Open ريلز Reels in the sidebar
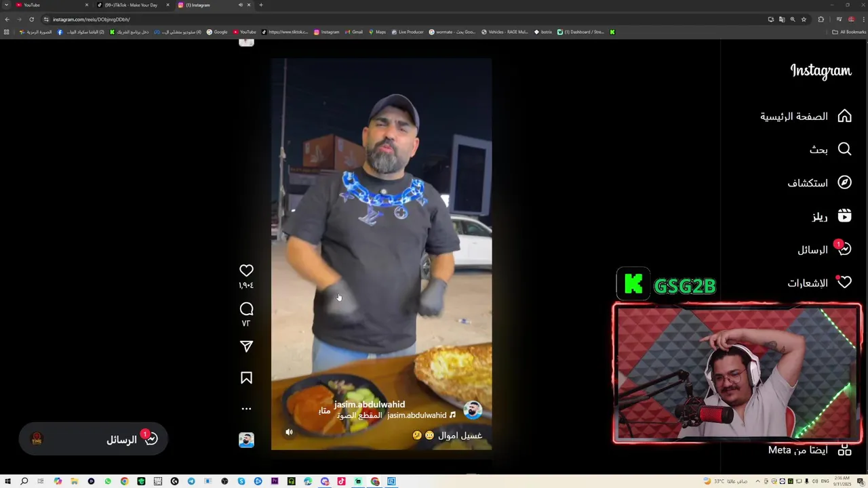The image size is (868, 488). (831, 216)
